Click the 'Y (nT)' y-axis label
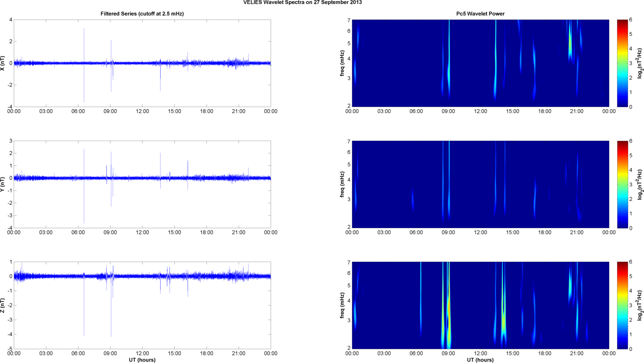The width and height of the screenshot is (644, 363). click(x=3, y=184)
